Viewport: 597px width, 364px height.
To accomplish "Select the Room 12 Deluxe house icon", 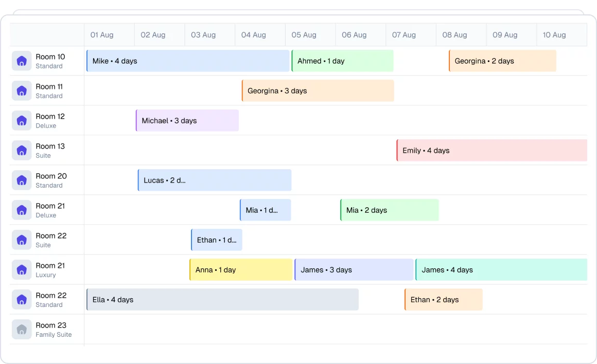I will click(x=22, y=121).
